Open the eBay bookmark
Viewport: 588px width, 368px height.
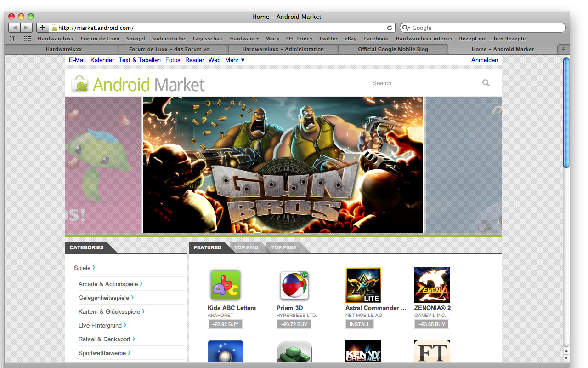351,39
